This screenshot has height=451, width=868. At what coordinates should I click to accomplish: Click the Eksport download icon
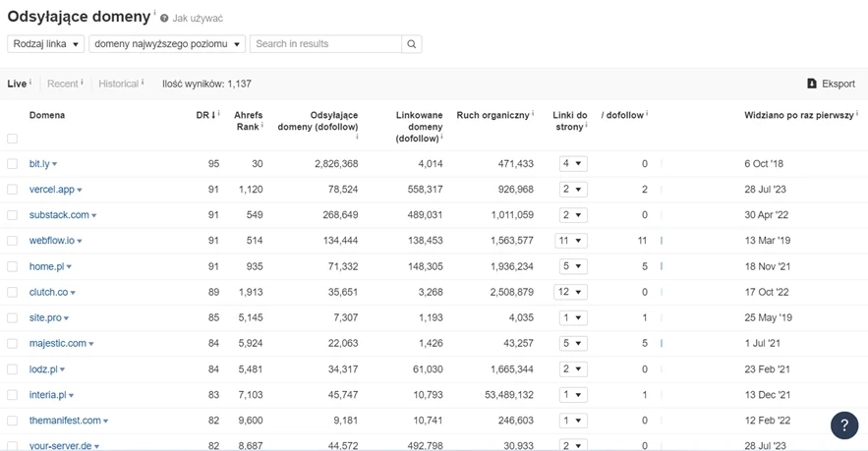tap(812, 84)
